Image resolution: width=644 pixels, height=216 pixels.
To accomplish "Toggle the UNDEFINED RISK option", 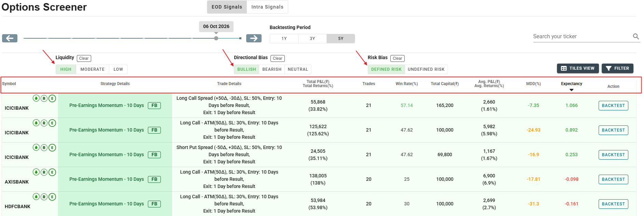I will 426,69.
